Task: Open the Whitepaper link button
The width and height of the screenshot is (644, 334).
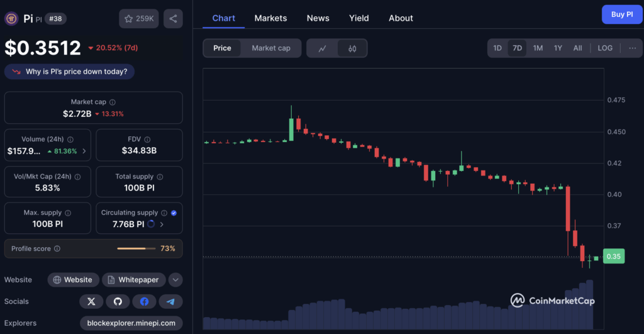Action: (134, 280)
